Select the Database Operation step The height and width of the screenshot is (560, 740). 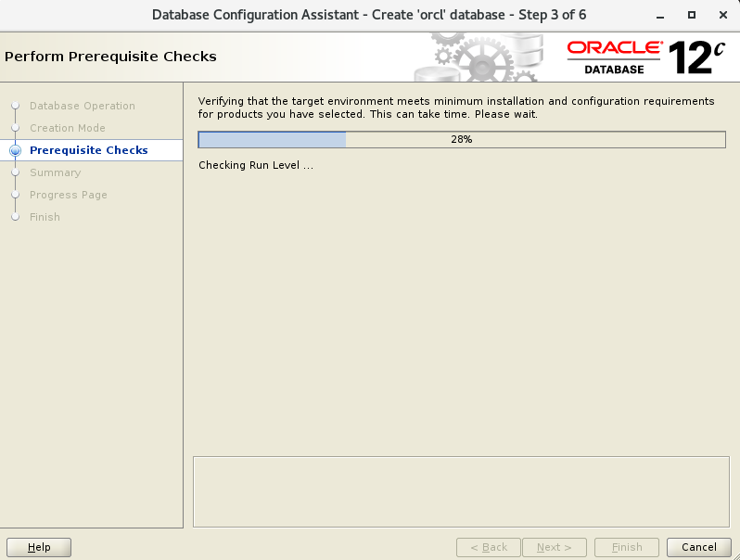(x=83, y=106)
